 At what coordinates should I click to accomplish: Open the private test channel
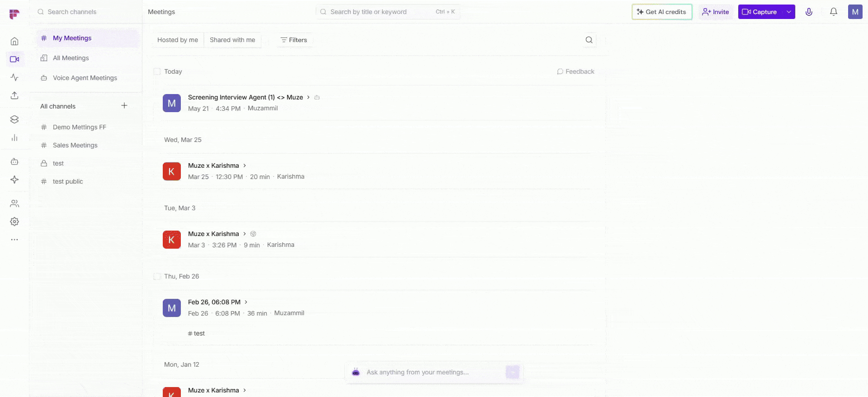(x=88, y=163)
